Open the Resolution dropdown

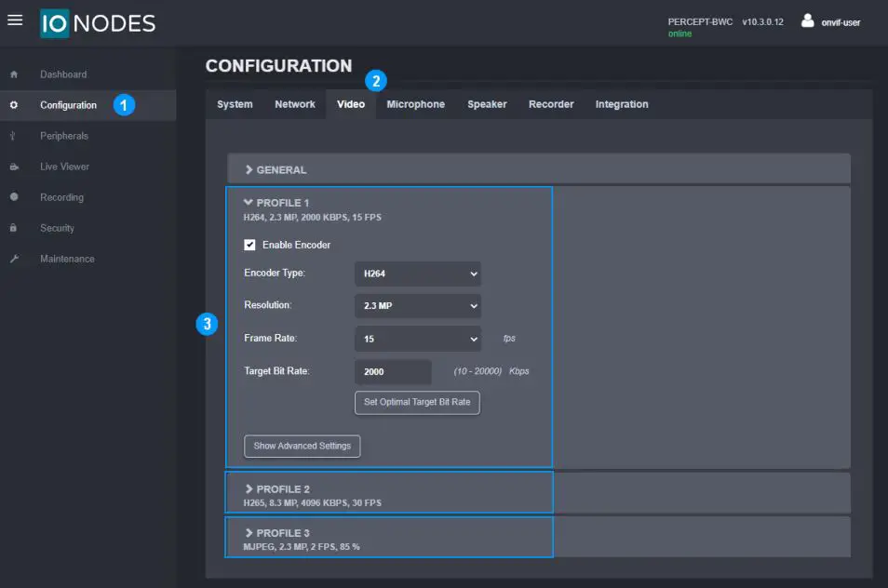[x=417, y=305]
